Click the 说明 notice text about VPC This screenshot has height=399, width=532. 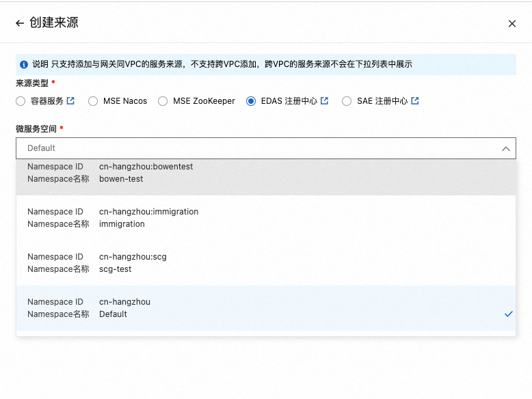222,64
